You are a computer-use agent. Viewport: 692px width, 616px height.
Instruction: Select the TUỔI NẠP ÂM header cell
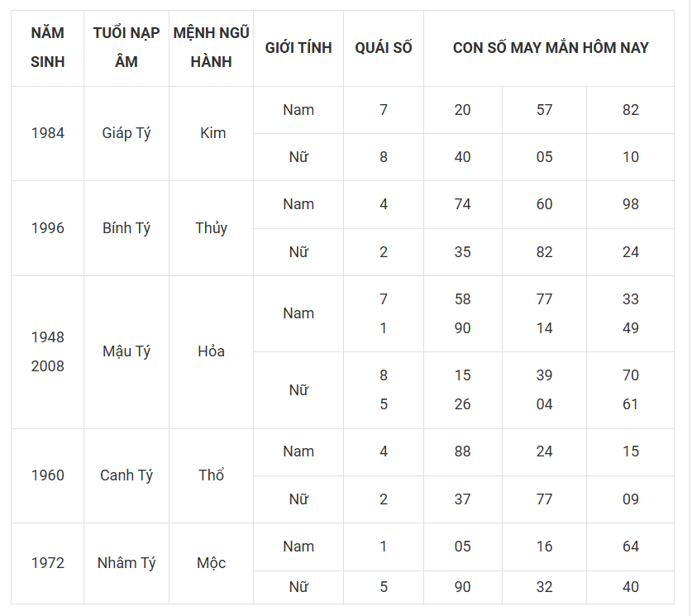pyautogui.click(x=126, y=48)
